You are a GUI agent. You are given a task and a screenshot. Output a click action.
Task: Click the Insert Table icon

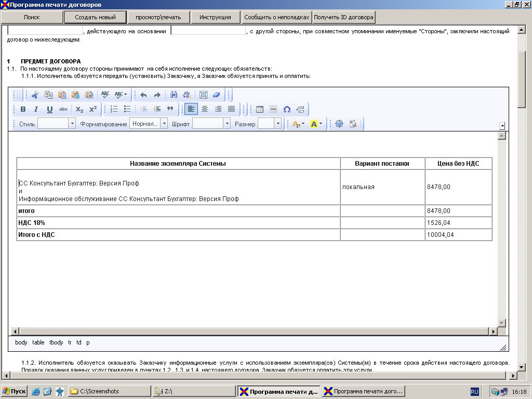[260, 109]
